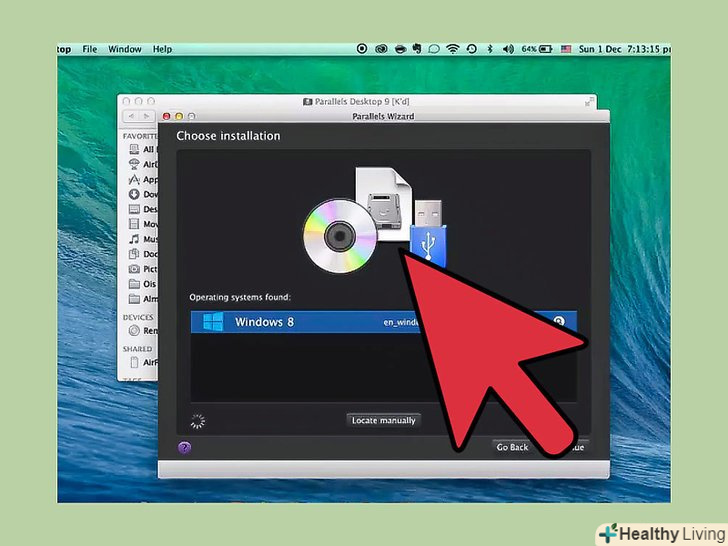Click the circular record icon in menu bar
Screen dimensions: 728x546
[362, 49]
